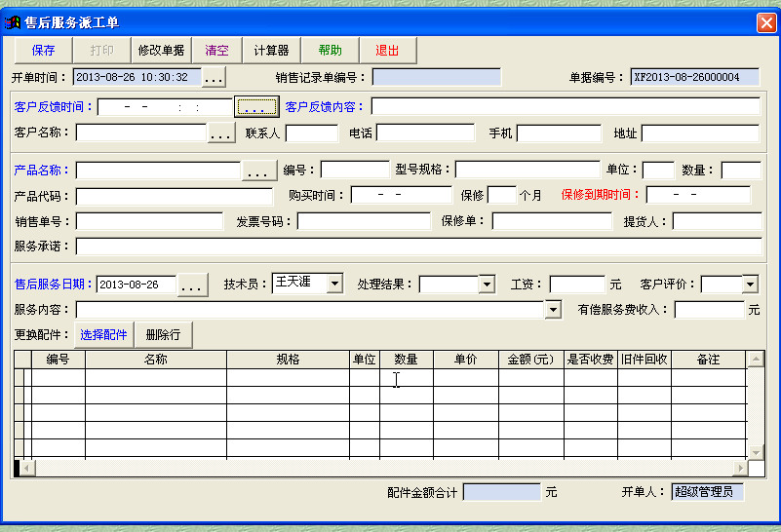Click the 电话 input field
Screen dimensions: 781x532
tap(426, 133)
